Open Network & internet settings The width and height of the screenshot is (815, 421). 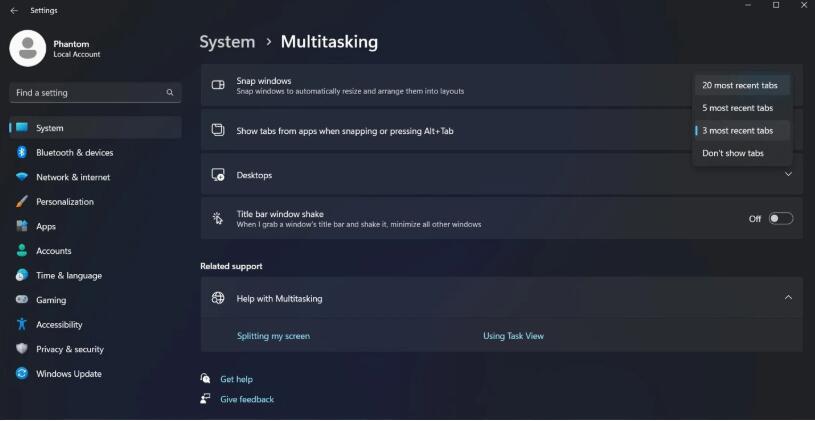[96, 177]
